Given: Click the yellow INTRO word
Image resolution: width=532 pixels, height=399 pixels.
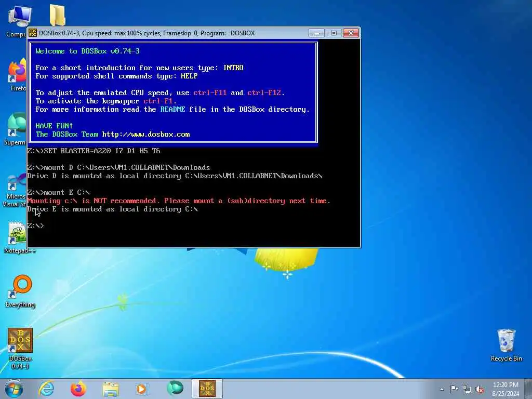Looking at the screenshot, I should (x=233, y=68).
